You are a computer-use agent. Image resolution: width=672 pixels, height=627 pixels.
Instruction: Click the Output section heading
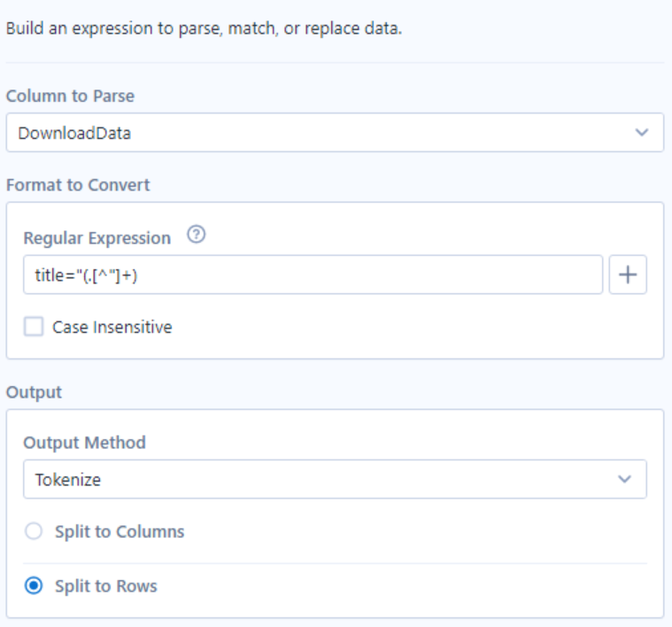click(x=34, y=392)
